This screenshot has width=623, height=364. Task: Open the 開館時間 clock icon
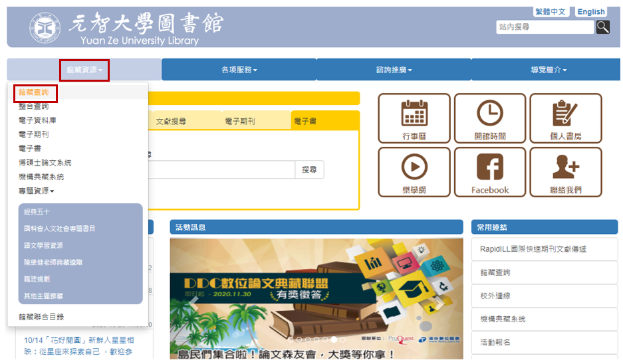[x=489, y=118]
